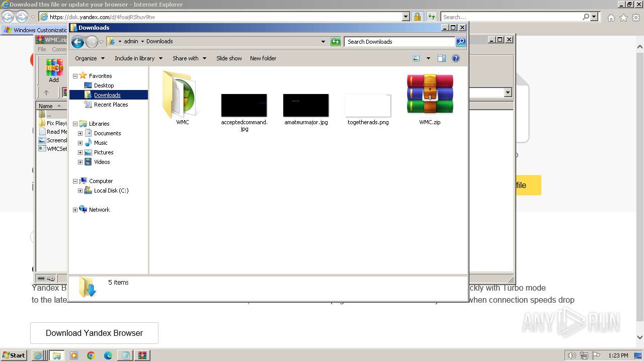Open IE Favorites star icon
Viewport: 644px width, 362px height.
pyautogui.click(x=623, y=18)
